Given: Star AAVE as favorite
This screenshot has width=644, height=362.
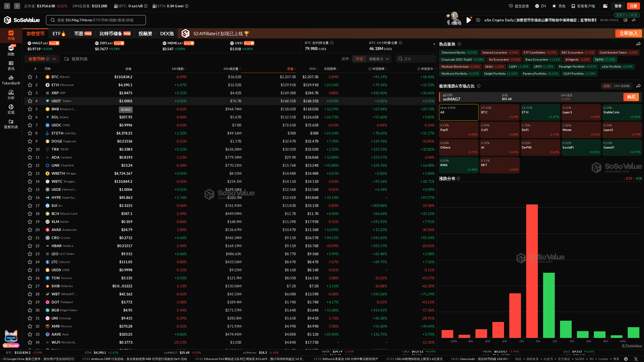Looking at the screenshot, I should (30, 334).
